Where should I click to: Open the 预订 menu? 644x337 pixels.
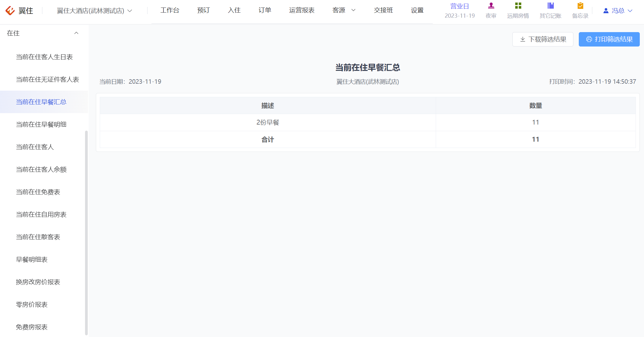point(203,10)
